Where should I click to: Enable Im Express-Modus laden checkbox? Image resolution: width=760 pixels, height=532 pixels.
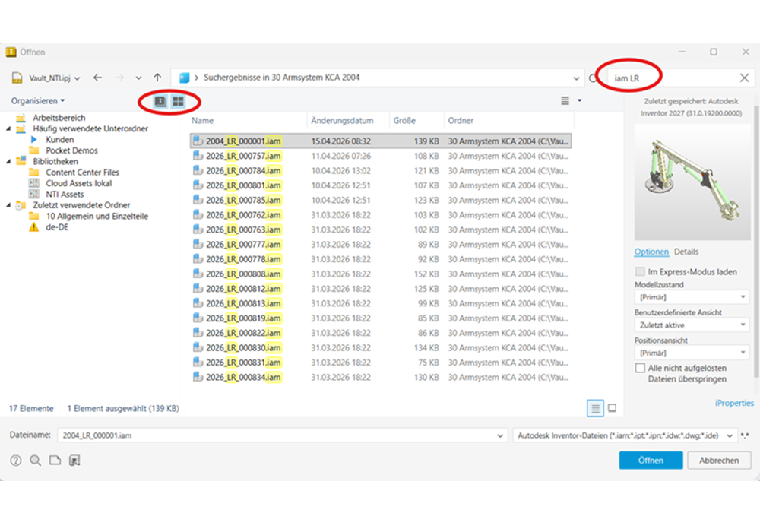tap(639, 271)
